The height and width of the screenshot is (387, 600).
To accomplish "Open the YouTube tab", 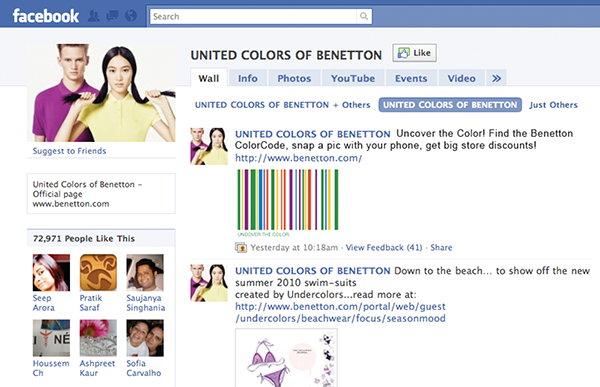I will (x=353, y=78).
